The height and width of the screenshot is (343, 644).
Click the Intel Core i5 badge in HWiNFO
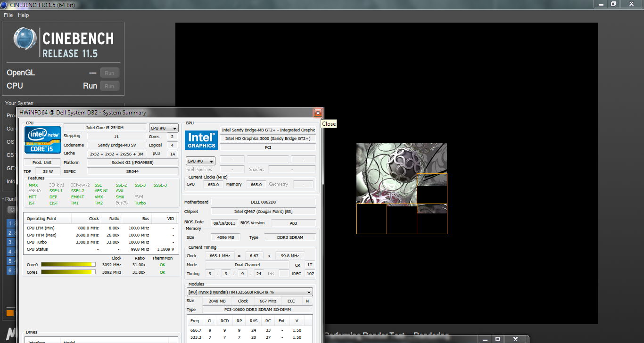43,140
